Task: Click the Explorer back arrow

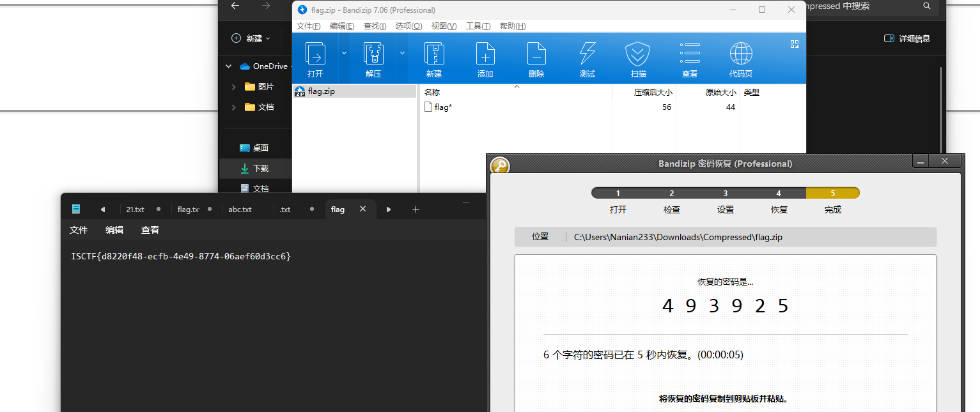Action: point(235,6)
